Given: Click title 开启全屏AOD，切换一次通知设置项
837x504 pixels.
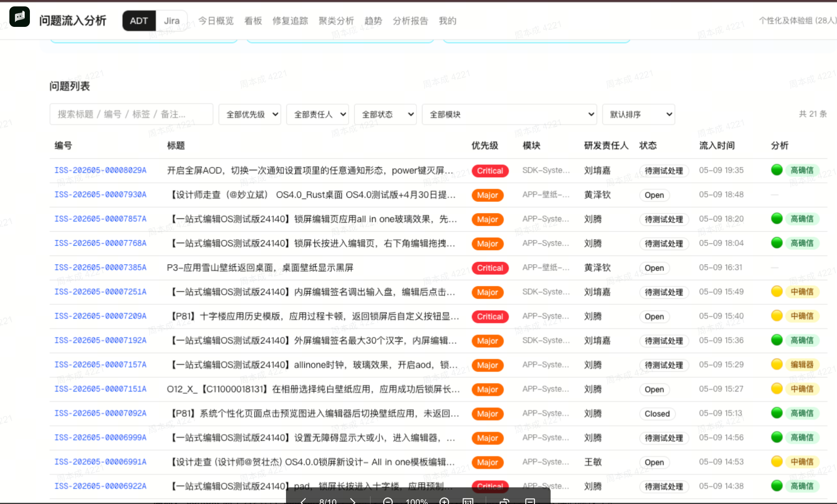Looking at the screenshot, I should (x=310, y=170).
